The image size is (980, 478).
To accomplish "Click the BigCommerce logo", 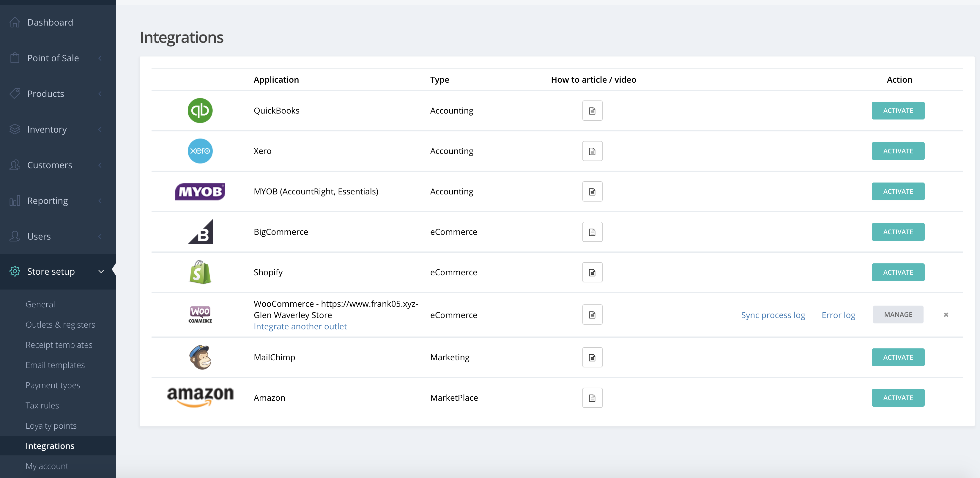I will click(x=200, y=232).
